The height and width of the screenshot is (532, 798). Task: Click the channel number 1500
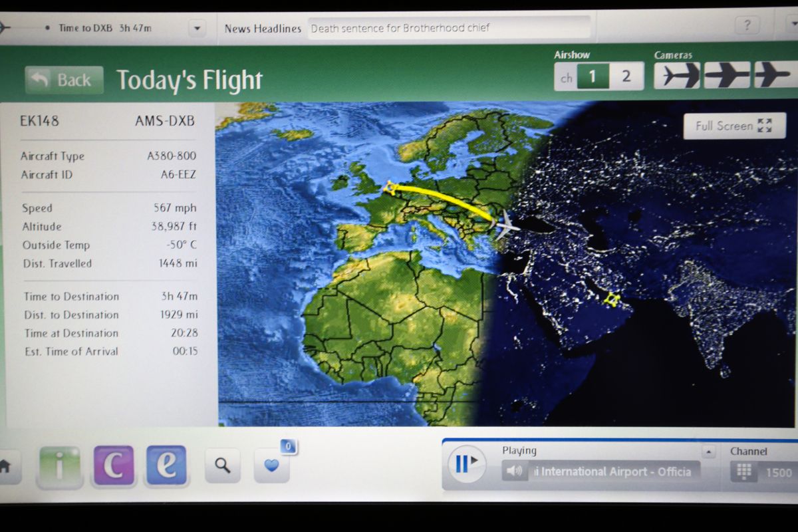pos(779,473)
